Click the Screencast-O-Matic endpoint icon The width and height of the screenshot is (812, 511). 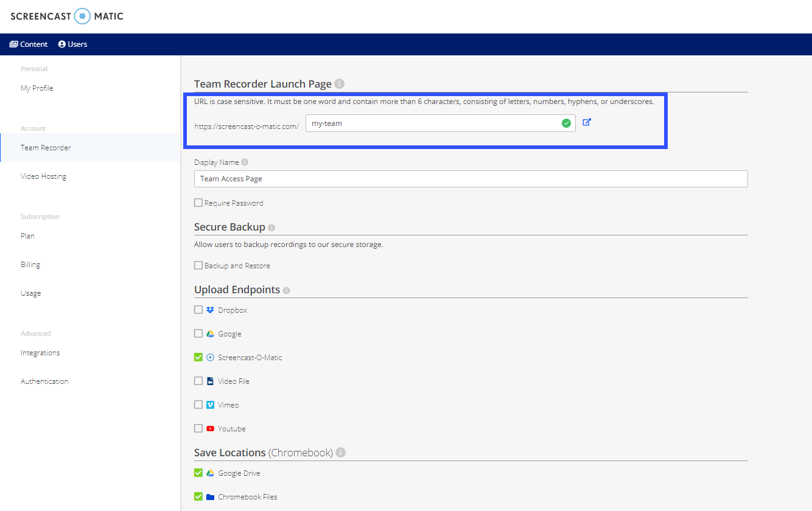point(211,357)
